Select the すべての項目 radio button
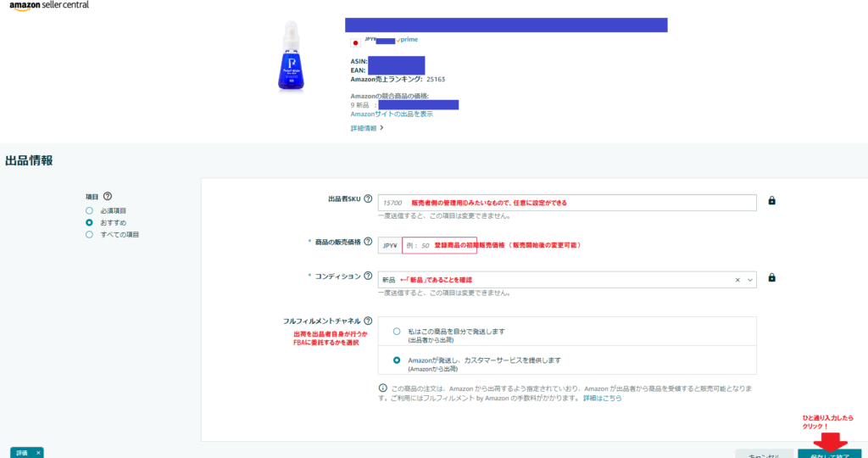The image size is (868, 458). pos(89,234)
